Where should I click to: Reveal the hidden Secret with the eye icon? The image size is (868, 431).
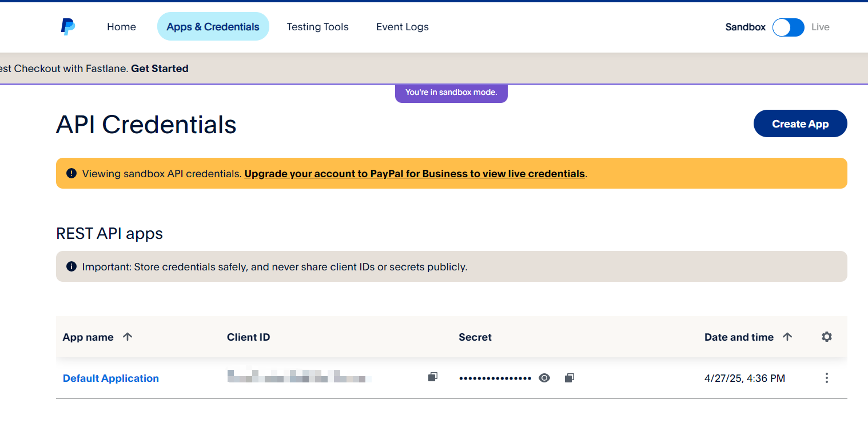tap(544, 378)
